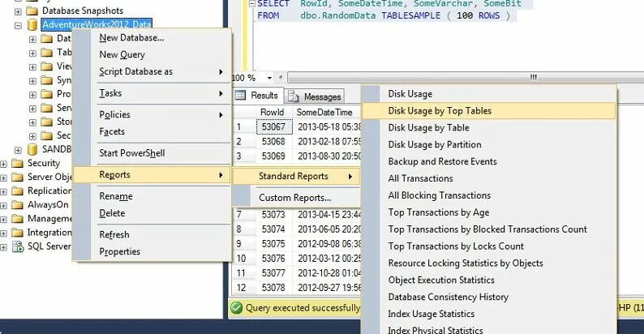Image resolution: width=644 pixels, height=334 pixels.
Task: Click the Replication folder icon
Action: click(x=17, y=191)
